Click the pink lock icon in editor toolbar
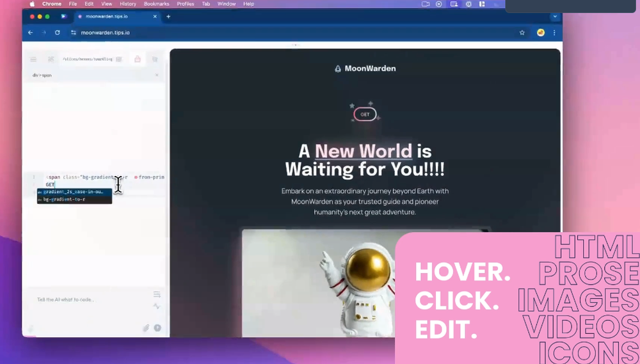 138,59
